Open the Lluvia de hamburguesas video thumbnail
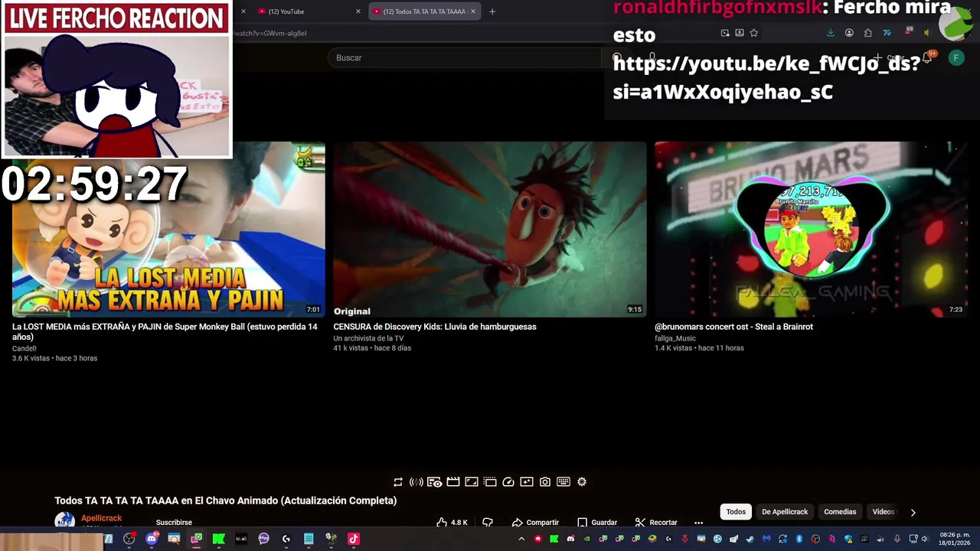Screen dimensions: 980x551 pyautogui.click(x=490, y=229)
